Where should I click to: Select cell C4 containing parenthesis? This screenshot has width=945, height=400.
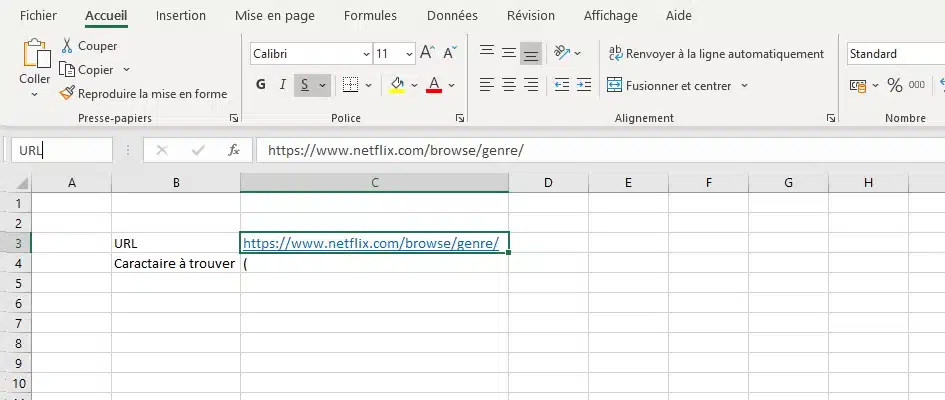click(x=374, y=263)
